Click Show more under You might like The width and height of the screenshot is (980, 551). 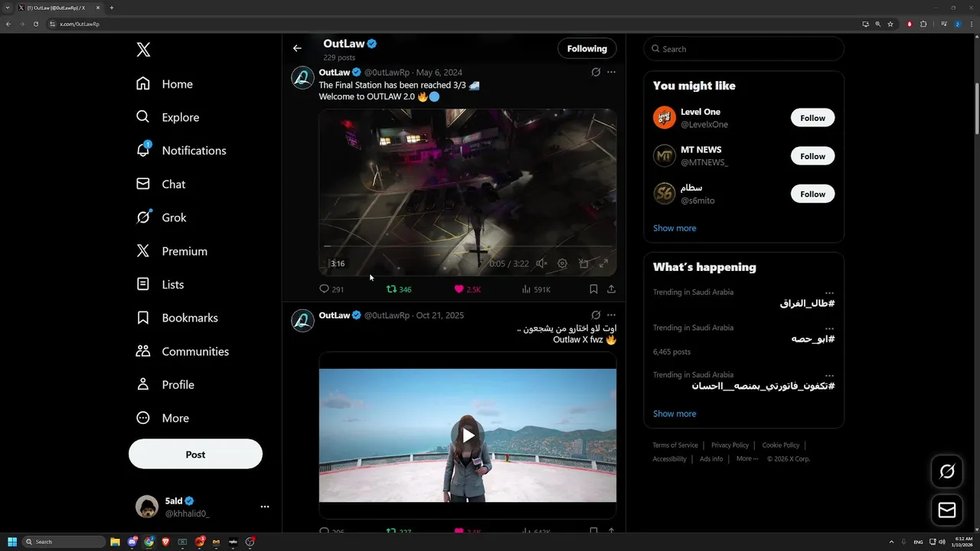(675, 228)
